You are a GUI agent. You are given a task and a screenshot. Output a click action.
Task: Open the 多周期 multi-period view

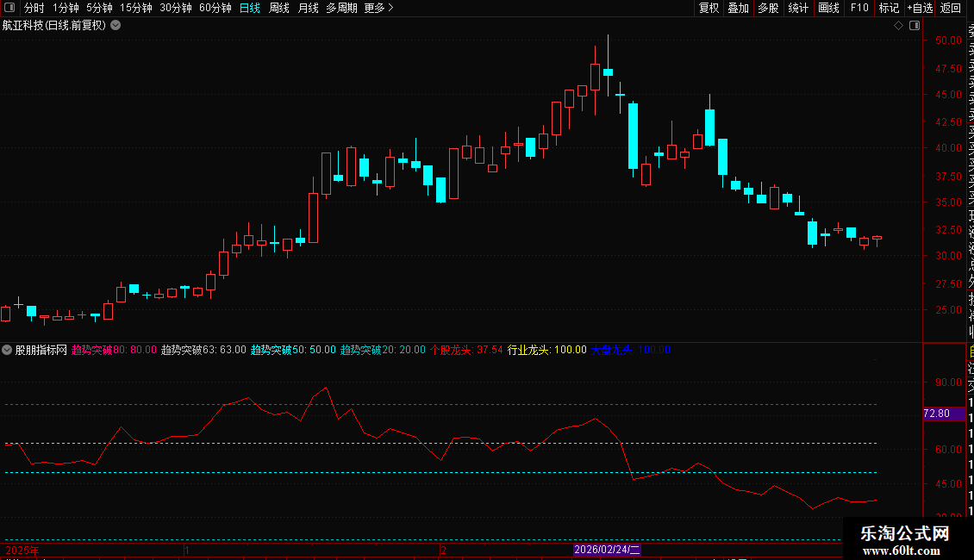(341, 8)
